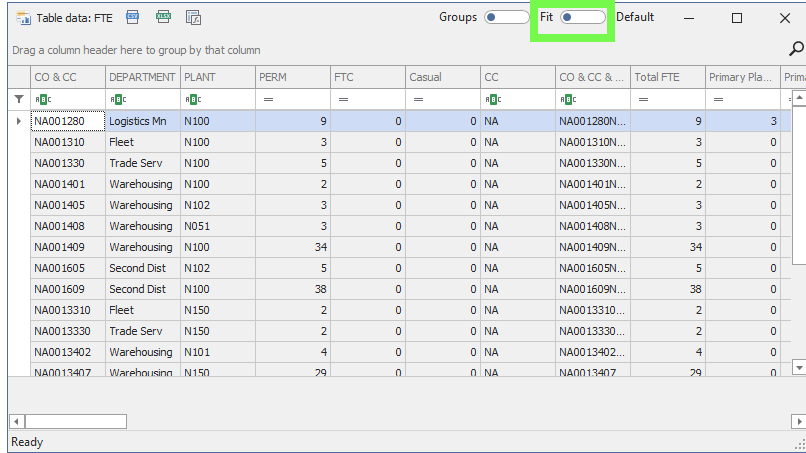Screen dimensions: 806x453
Task: Click the horizontal scrollbar left arrow
Action: 16,421
